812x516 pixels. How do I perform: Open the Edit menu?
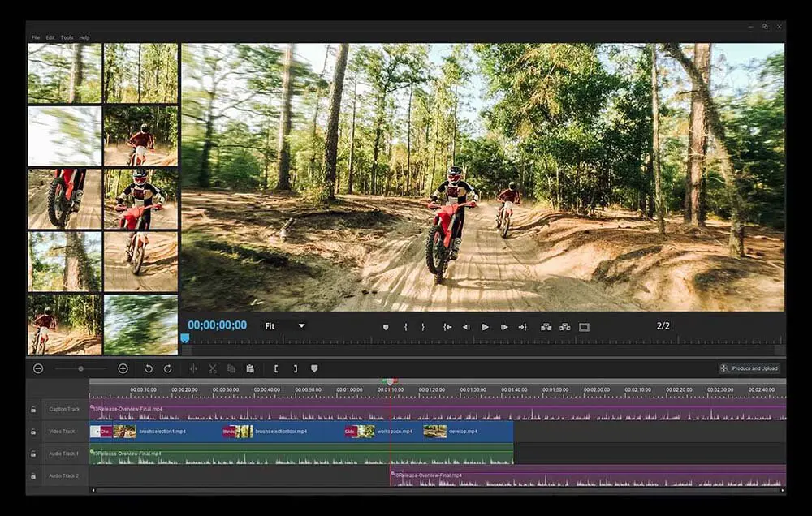50,37
